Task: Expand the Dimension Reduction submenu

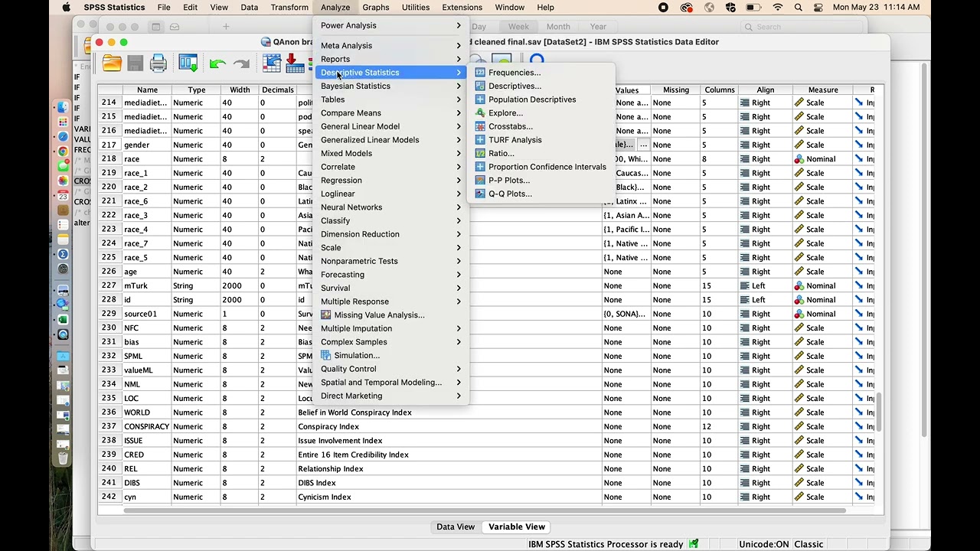Action: [x=391, y=234]
